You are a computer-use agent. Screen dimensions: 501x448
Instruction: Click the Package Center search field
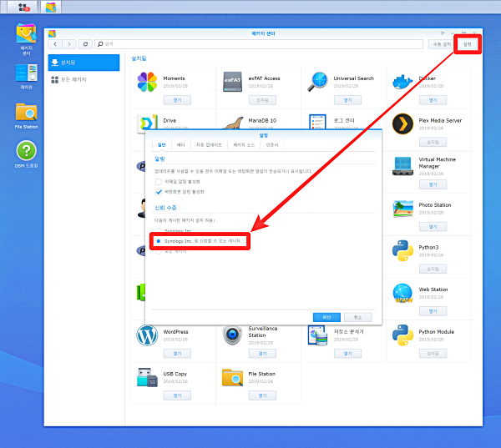pos(259,44)
